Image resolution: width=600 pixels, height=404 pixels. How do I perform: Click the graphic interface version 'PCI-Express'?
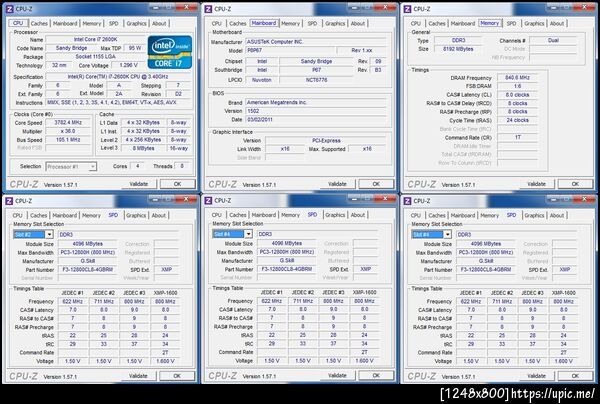326,140
